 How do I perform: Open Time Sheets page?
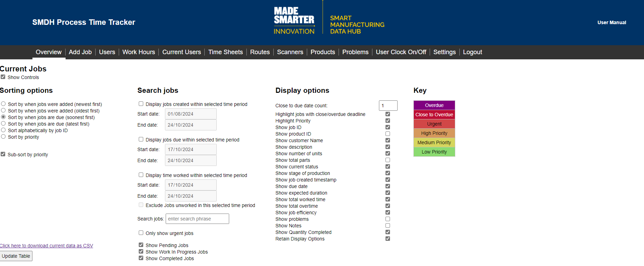click(x=225, y=52)
